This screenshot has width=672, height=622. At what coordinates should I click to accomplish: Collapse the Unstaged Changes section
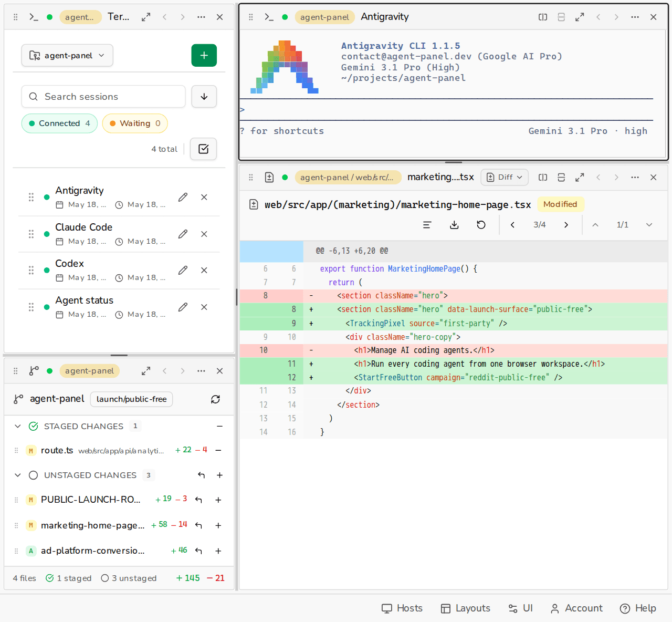tap(18, 475)
